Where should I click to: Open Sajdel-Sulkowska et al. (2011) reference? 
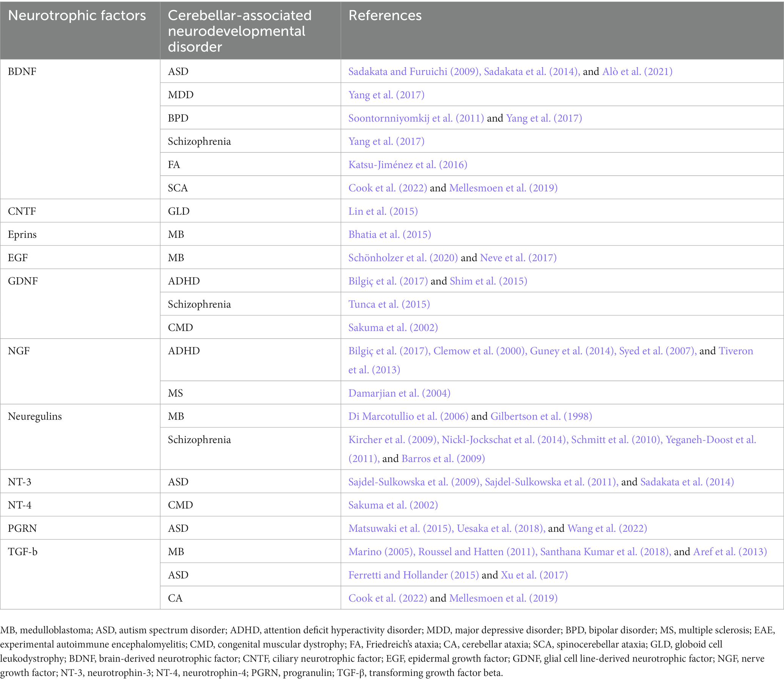tap(551, 482)
